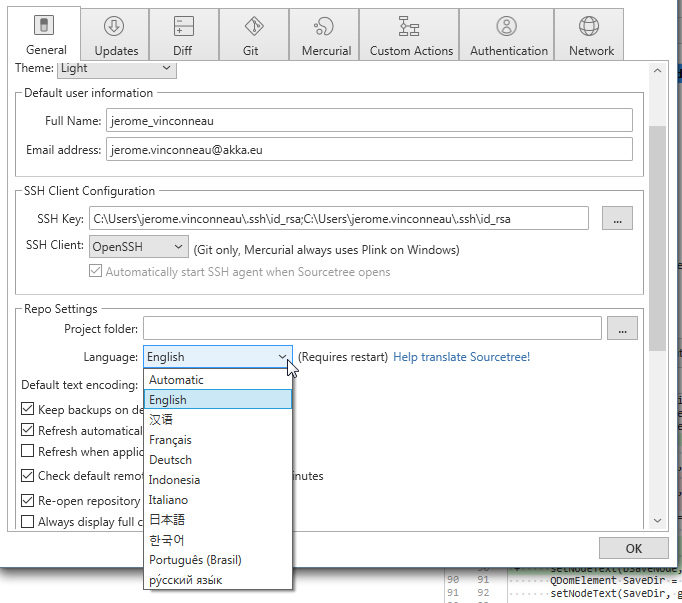Open the Authentication person icon
This screenshot has height=603, width=682.
(x=507, y=26)
